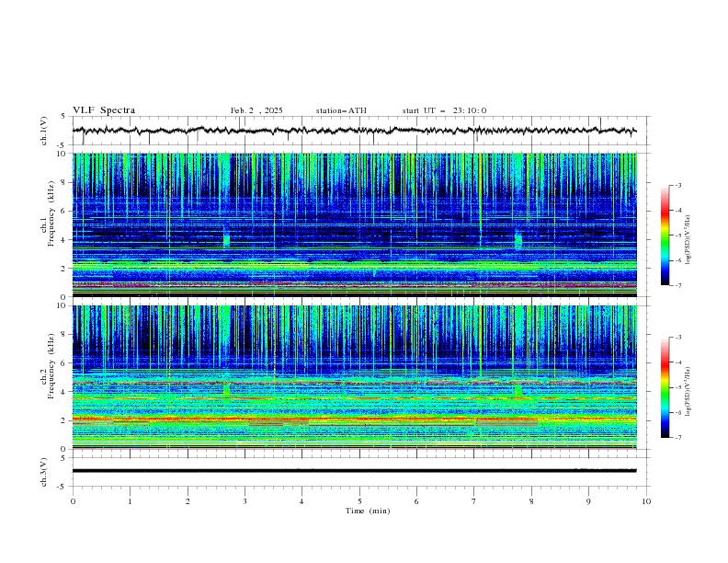Click the "ch.1(V)" waveform axis label

pos(44,131)
